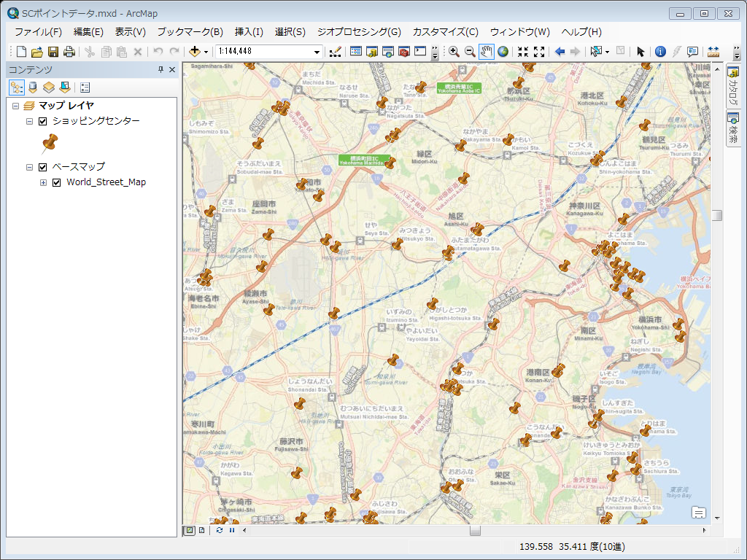Select the Zoom Out tool
The height and width of the screenshot is (560, 747).
click(470, 52)
